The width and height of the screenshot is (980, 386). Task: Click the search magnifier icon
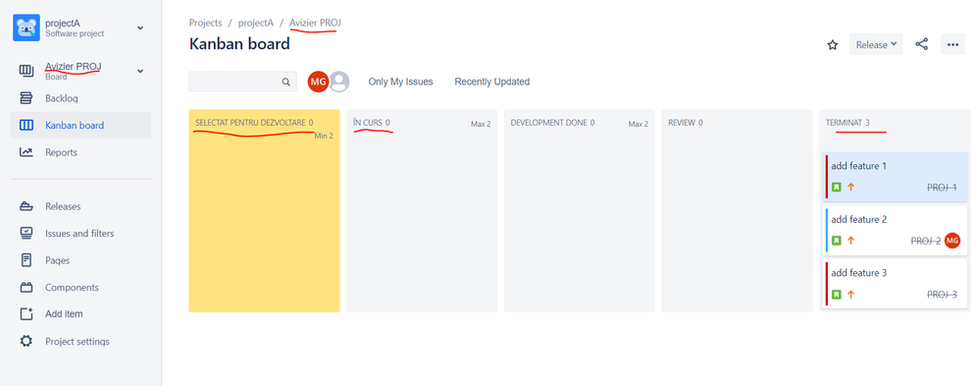pos(285,82)
